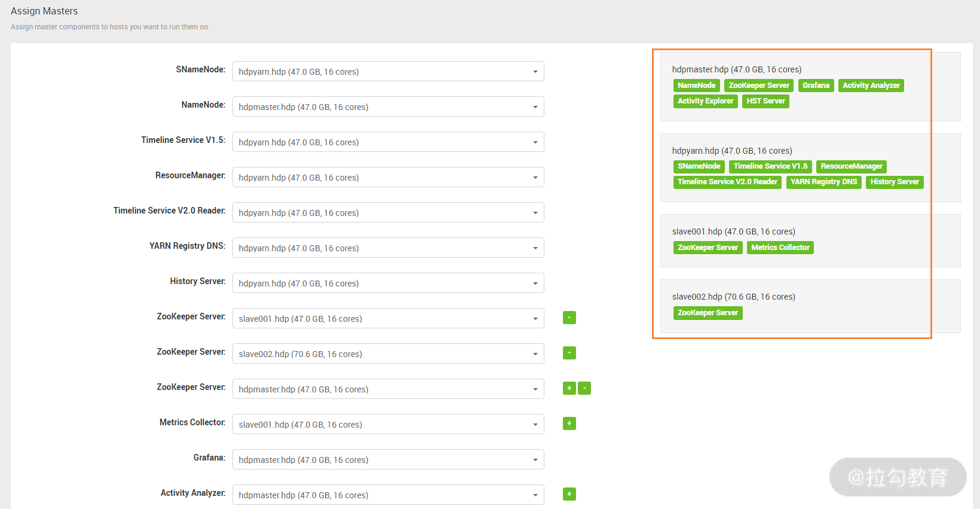Screen dimensions: 980x509
Task: Open the YARN Registry DNS host dropdown
Action: pos(388,248)
